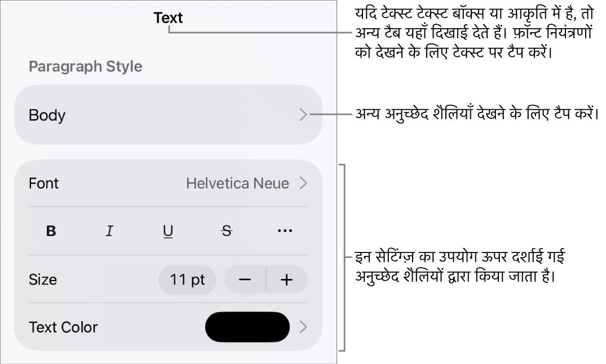Toggle bold formatting
Image resolution: width=606 pixels, height=364 pixels.
51,231
